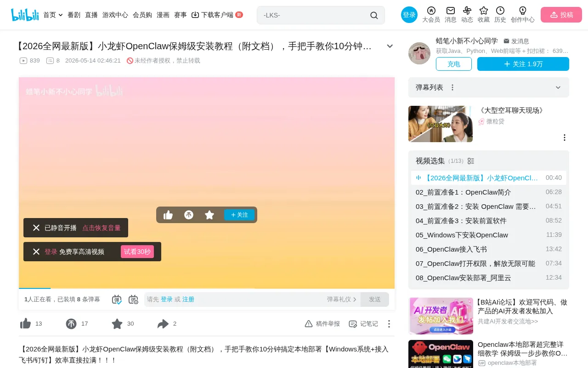Open the 消息 envelope icon
Image resolution: width=588 pixels, height=368 pixels.
tap(451, 11)
